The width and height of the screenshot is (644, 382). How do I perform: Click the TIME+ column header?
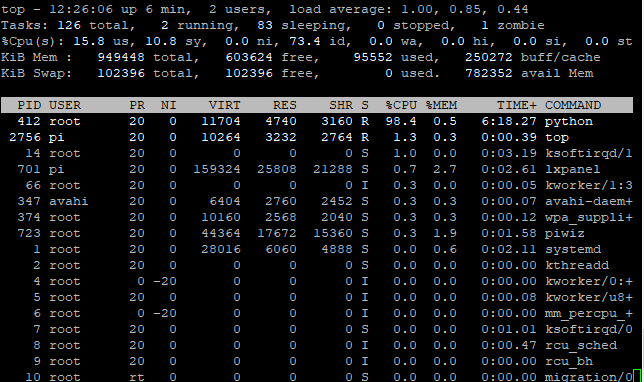click(517, 105)
